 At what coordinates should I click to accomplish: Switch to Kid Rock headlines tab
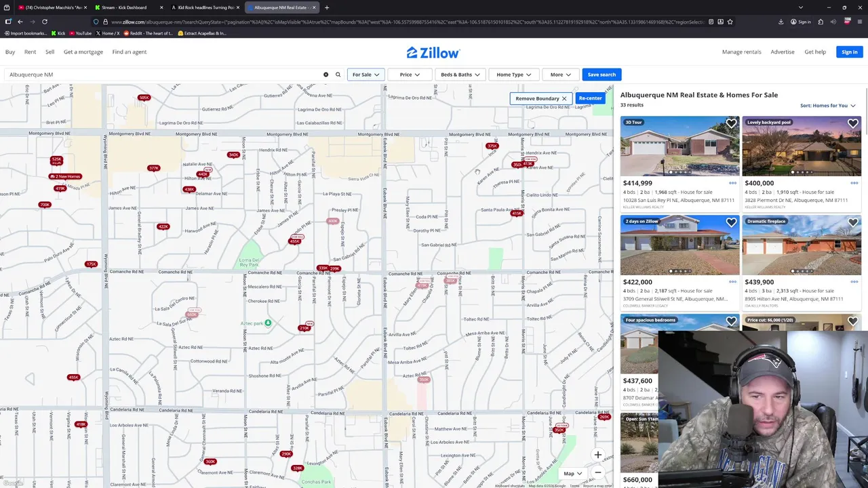point(205,7)
